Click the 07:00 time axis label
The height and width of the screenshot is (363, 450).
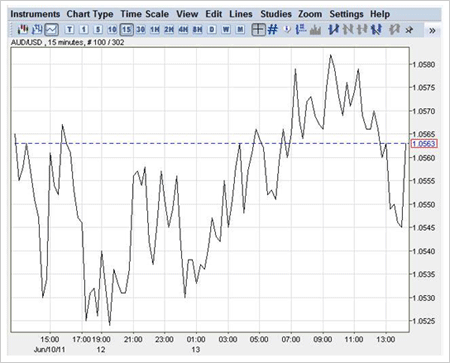[x=291, y=339]
